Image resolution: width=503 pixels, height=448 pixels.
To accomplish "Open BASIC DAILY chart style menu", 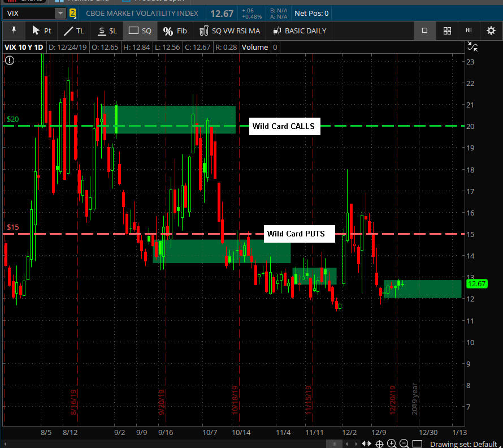I will coord(300,31).
